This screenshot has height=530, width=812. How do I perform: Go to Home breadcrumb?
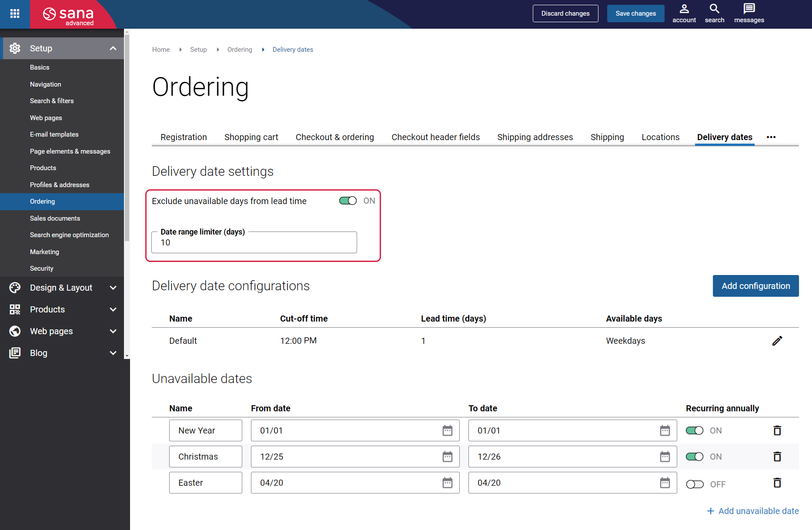[161, 50]
